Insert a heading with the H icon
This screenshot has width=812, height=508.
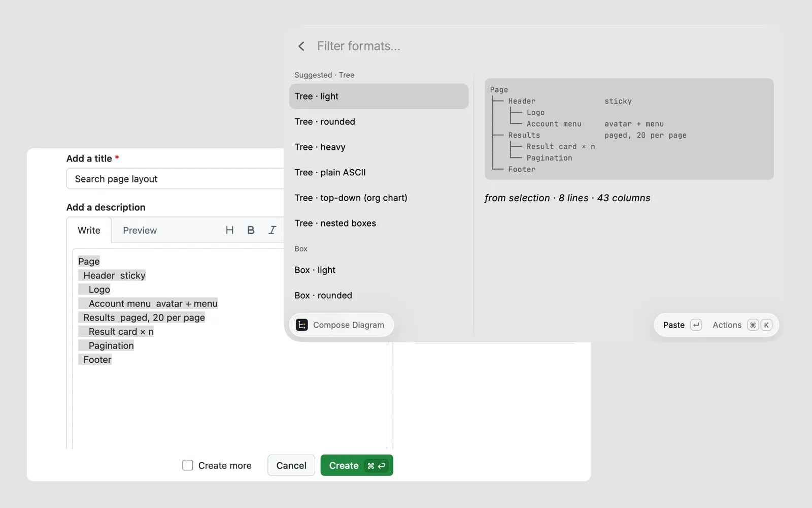(229, 230)
